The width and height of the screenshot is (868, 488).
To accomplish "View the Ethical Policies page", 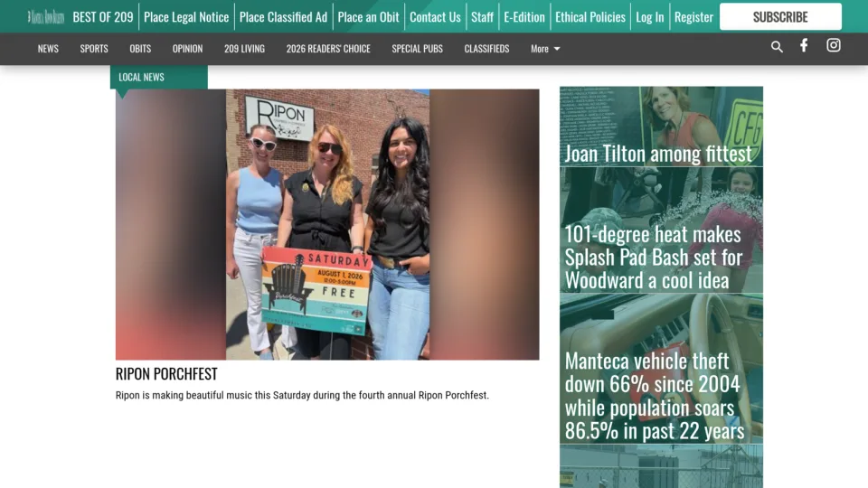I will point(590,17).
